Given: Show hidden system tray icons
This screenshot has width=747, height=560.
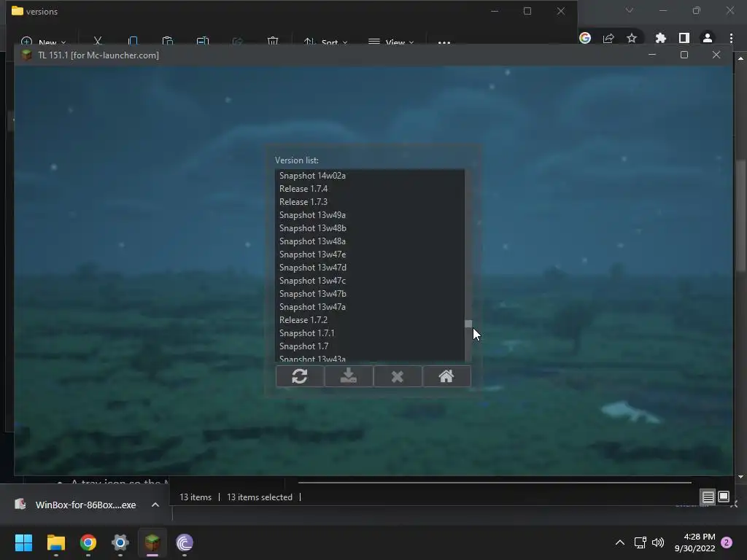Looking at the screenshot, I should pos(620,542).
